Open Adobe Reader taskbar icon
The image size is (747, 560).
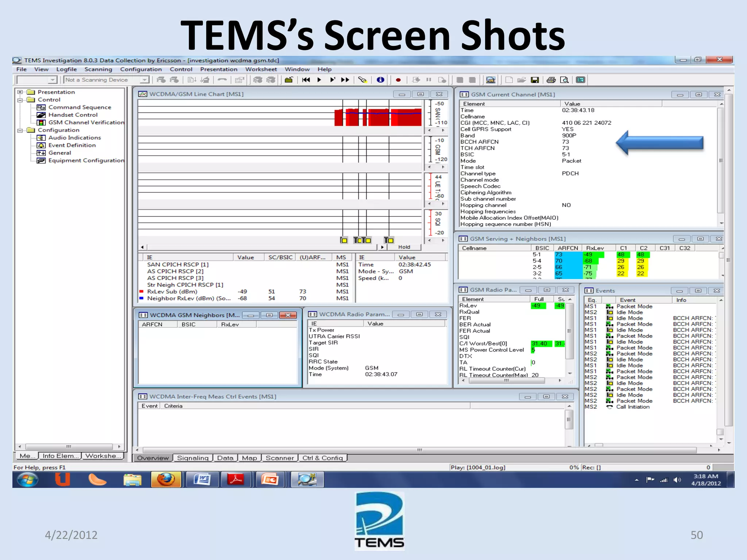(x=236, y=479)
